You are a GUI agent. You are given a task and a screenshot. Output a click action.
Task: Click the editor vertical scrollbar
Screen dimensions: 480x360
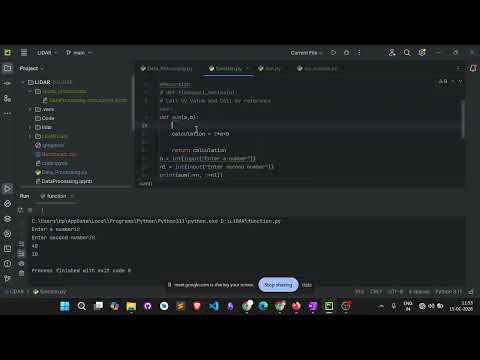[463, 119]
